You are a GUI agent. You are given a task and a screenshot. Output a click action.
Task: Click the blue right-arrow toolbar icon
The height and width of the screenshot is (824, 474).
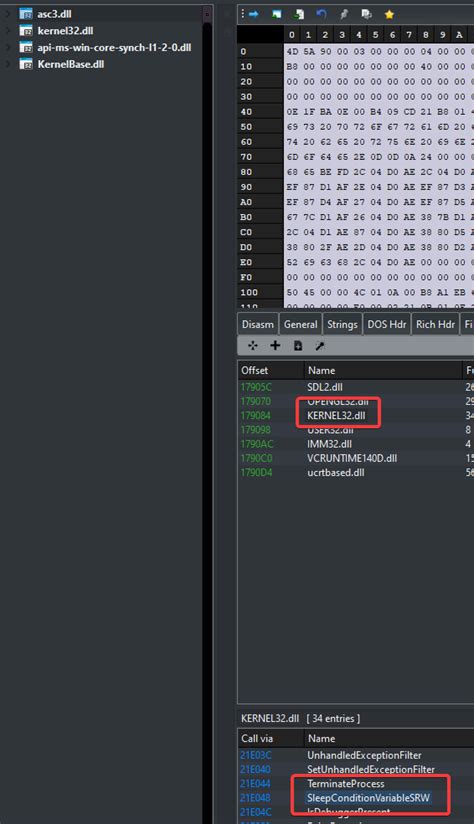point(254,14)
